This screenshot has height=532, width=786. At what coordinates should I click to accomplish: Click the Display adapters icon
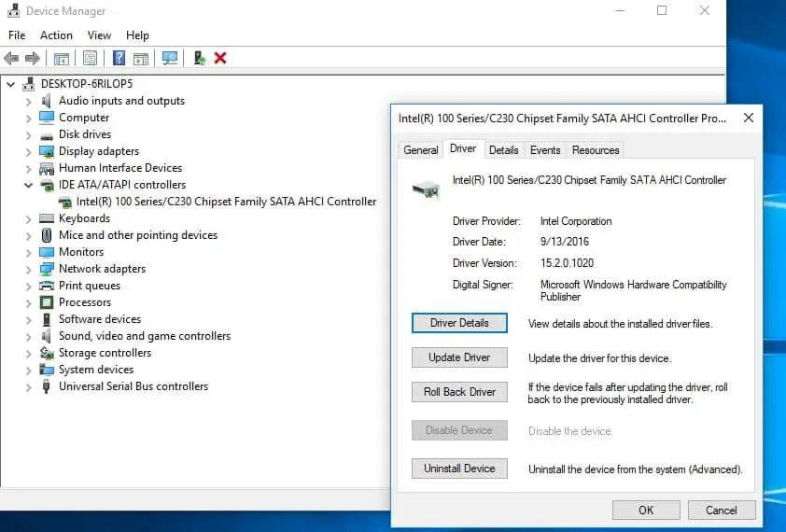coord(47,151)
